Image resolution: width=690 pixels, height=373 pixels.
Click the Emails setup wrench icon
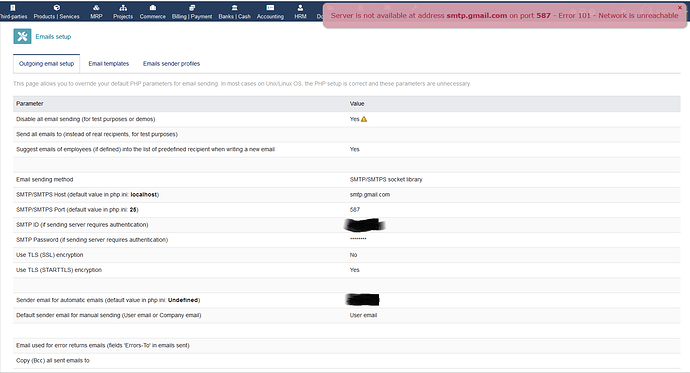coord(22,37)
